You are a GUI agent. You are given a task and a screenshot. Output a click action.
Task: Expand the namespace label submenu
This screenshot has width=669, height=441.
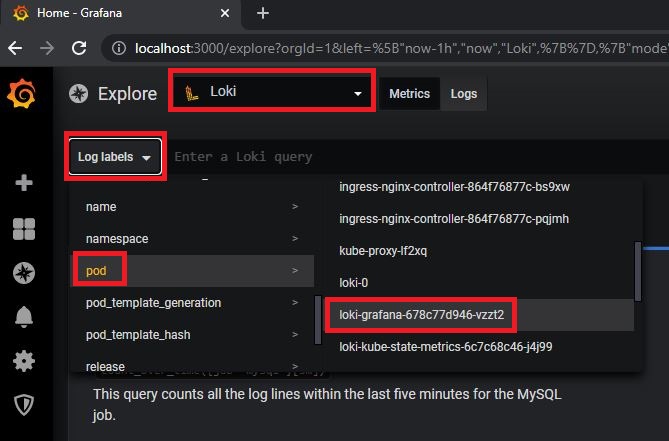click(x=192, y=238)
